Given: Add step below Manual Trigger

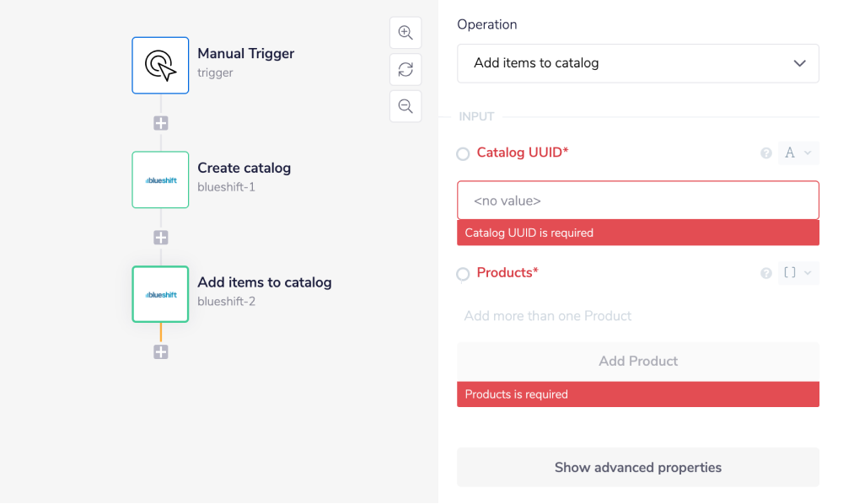Looking at the screenshot, I should coord(161,123).
